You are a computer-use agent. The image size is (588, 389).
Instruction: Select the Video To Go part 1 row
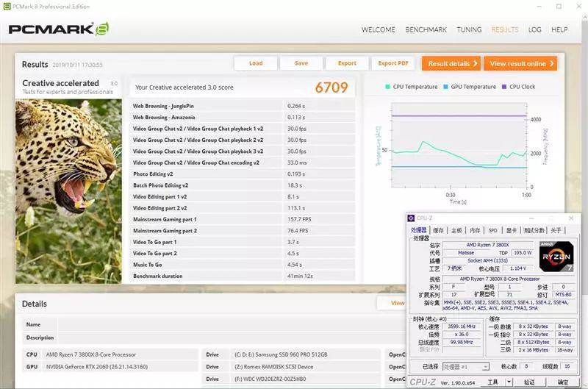coord(243,242)
